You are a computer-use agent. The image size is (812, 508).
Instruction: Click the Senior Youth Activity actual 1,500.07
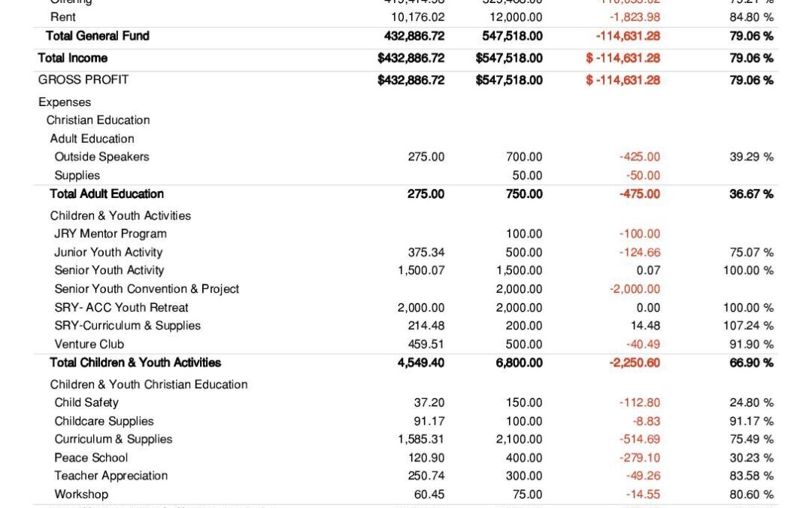421,271
